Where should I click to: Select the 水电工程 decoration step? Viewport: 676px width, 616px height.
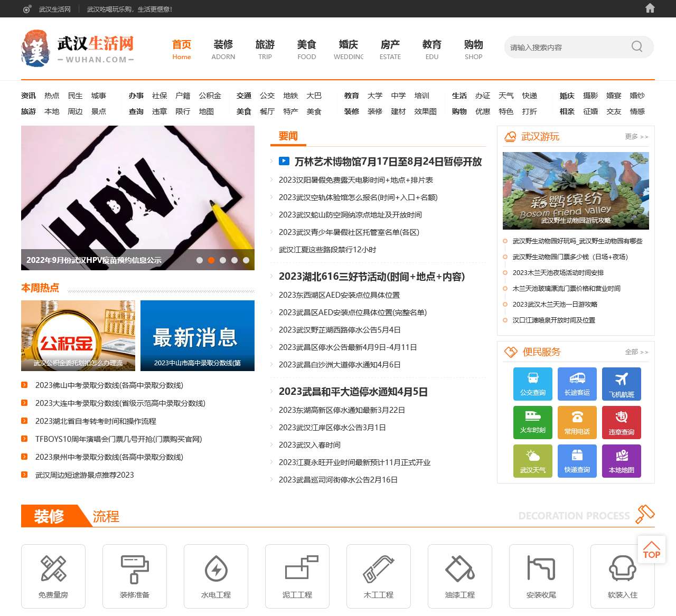click(216, 576)
